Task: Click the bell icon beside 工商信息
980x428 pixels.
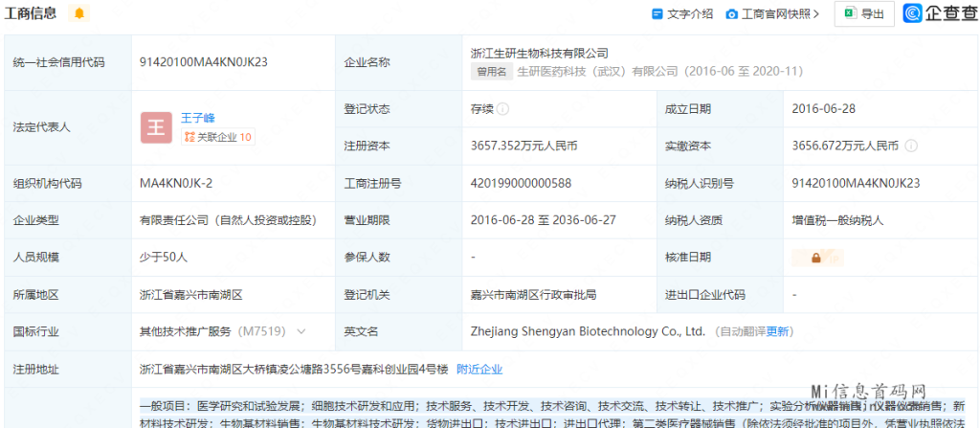Action: pyautogui.click(x=78, y=13)
